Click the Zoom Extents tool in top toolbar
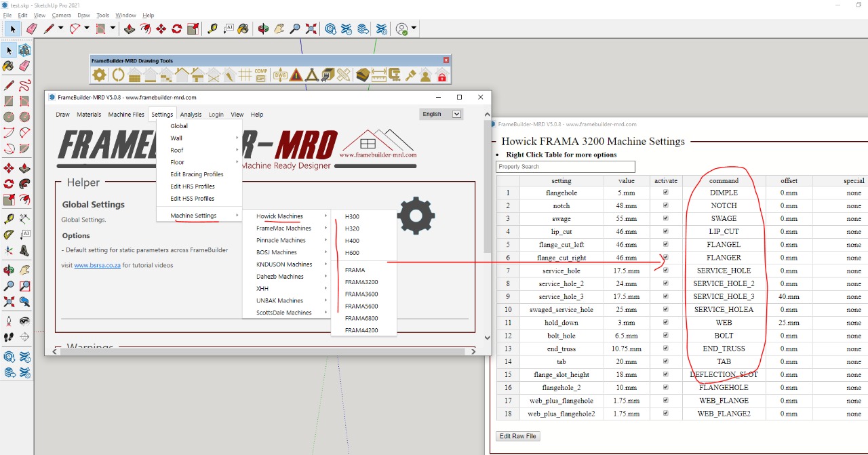868x455 pixels. click(311, 28)
